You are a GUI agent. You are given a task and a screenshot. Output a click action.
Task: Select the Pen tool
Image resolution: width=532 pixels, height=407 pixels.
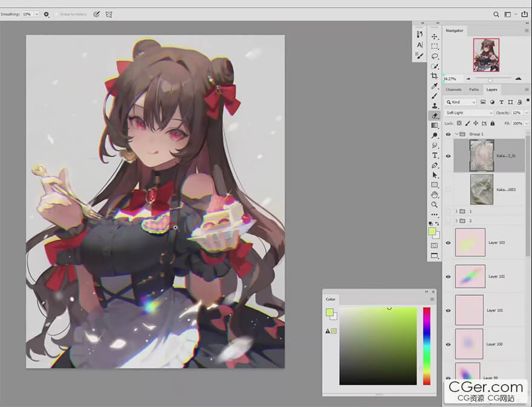pos(434,165)
